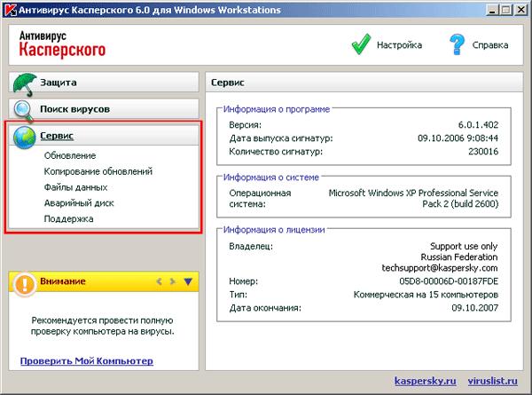Click the magnifying glass Поиск вирусов icon
Screen dimensions: 532x395
pyautogui.click(x=23, y=111)
